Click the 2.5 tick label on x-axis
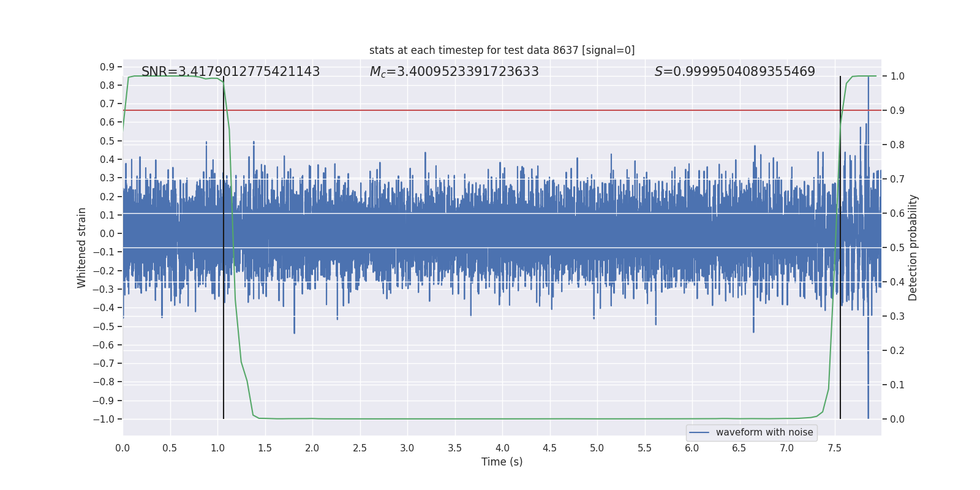980x490 pixels. [360, 448]
